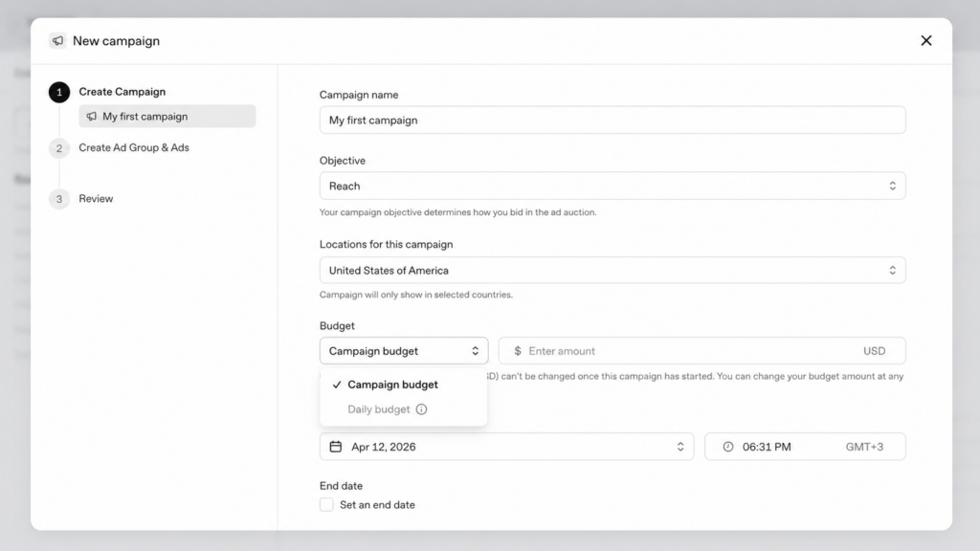Click the Locations for this campaign label
The height and width of the screenshot is (551, 980).
(387, 244)
